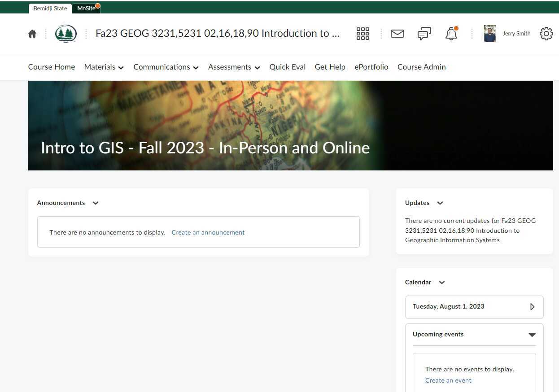Expand the Communications dropdown menu
Viewport: 559px width, 392px height.
click(x=166, y=67)
